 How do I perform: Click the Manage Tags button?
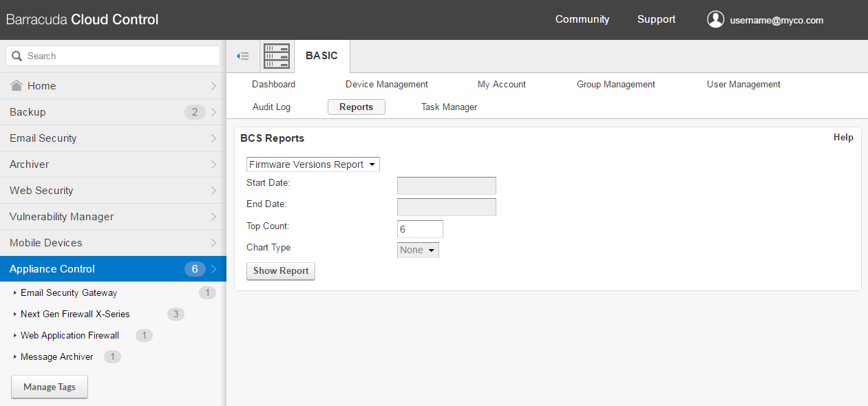tap(50, 387)
